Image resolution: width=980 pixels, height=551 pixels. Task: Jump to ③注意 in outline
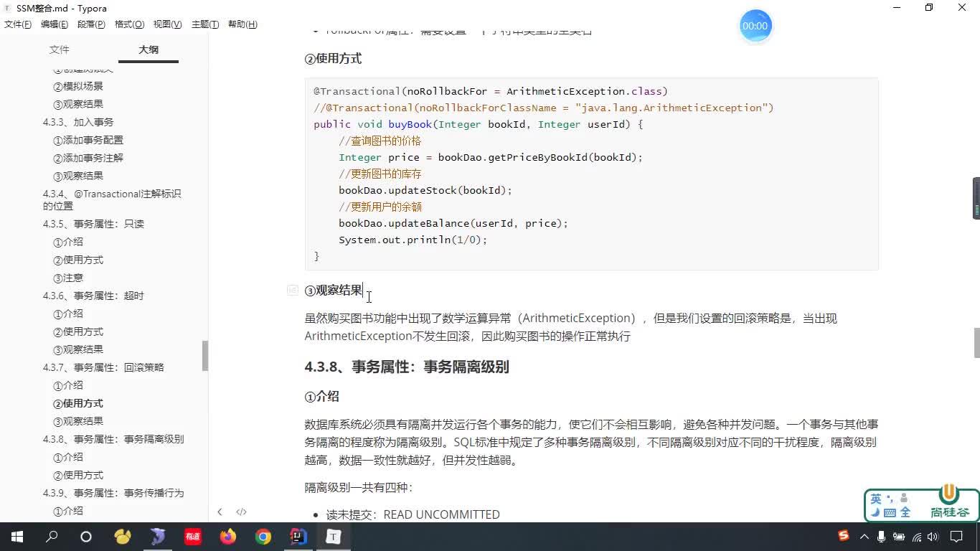click(68, 278)
